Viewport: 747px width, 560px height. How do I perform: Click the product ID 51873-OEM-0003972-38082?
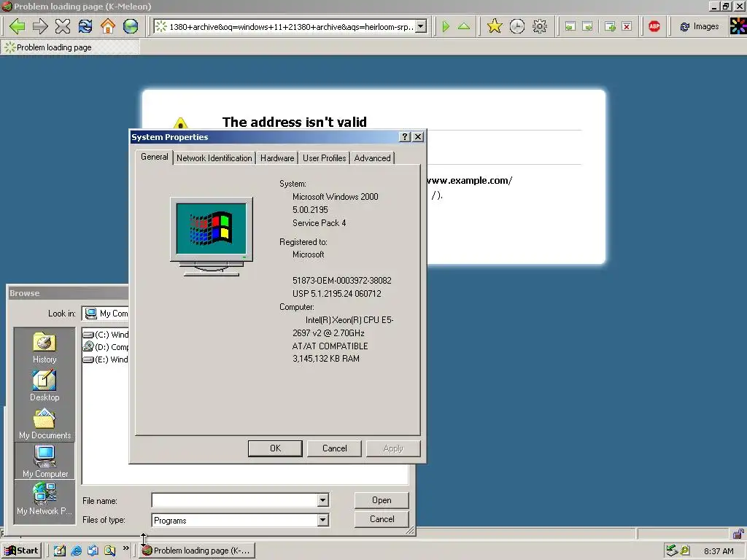[x=342, y=281]
